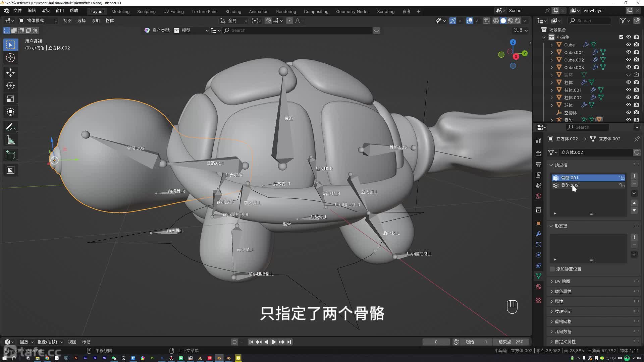Select the Move tool
644x362 pixels.
(10, 72)
